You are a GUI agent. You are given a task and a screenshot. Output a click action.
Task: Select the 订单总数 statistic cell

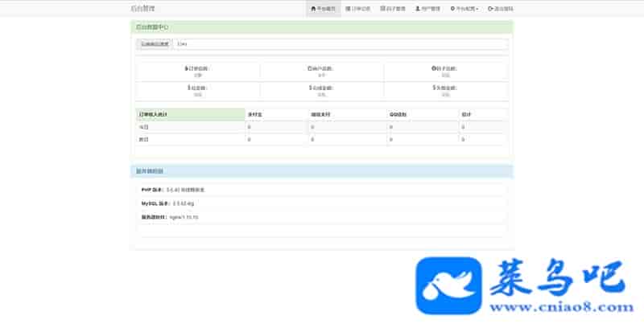(x=198, y=72)
